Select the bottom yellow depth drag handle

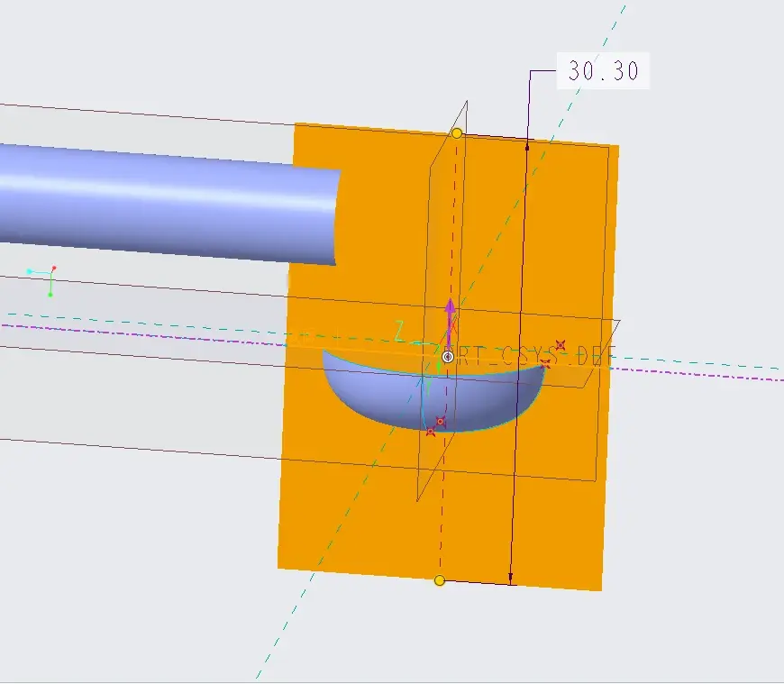click(x=440, y=580)
